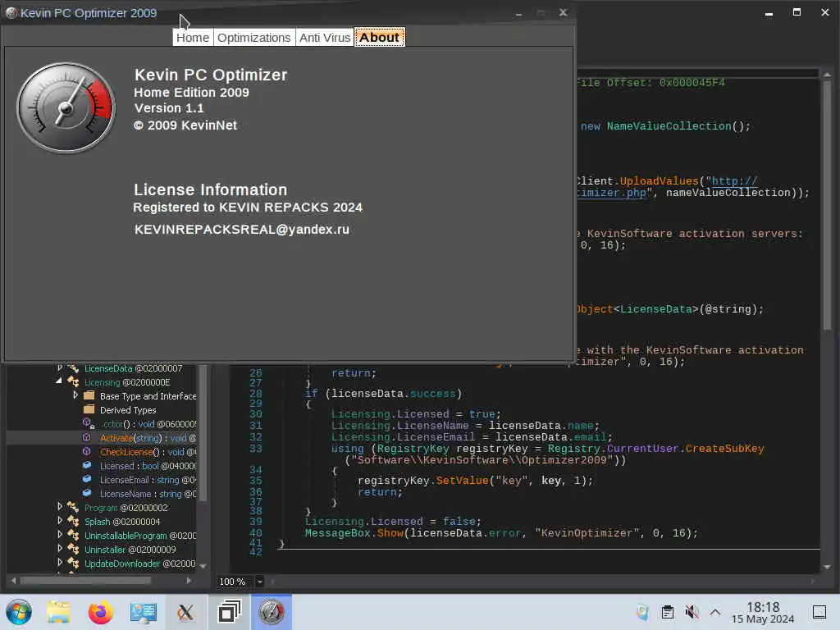Click code editor scroll down arrow
This screenshot has width=840, height=630.
[x=827, y=566]
